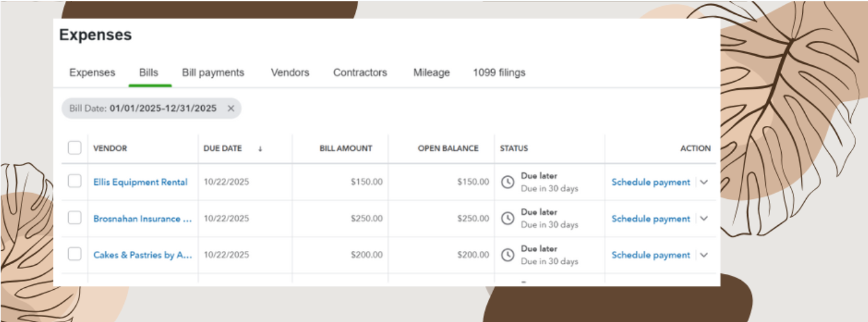
Task: Click the clock status icon for Cakes & Pastries
Action: point(507,255)
